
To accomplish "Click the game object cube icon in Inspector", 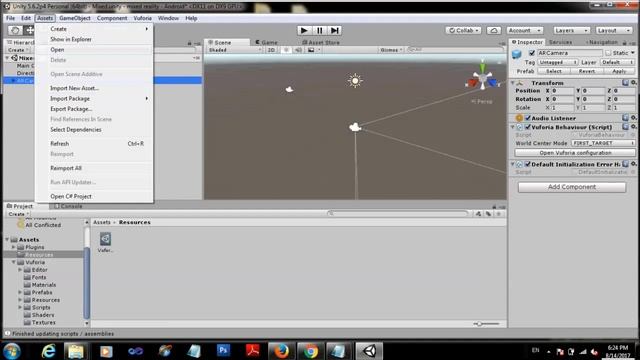I will click(x=517, y=54).
